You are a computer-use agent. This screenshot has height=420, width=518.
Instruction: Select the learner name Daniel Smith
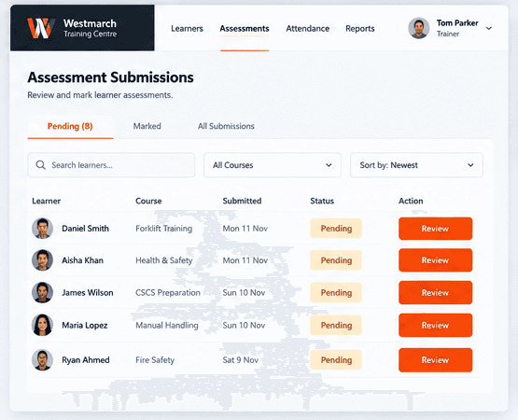coord(85,229)
